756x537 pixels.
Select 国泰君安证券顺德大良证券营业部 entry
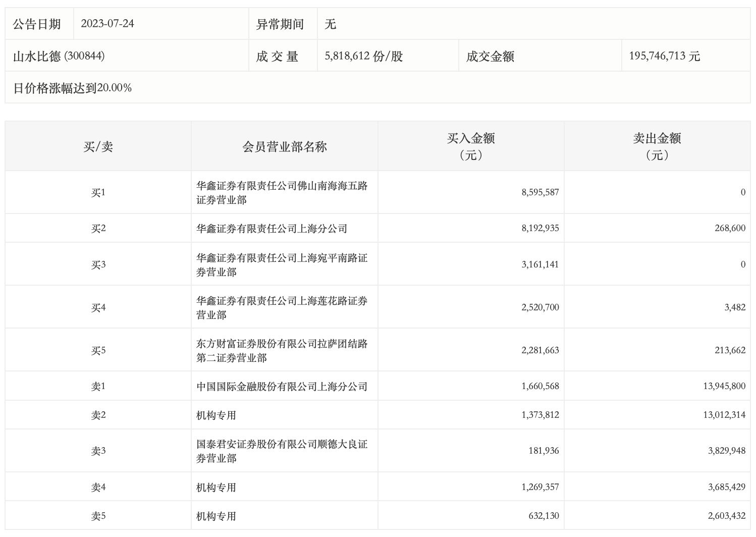click(282, 451)
